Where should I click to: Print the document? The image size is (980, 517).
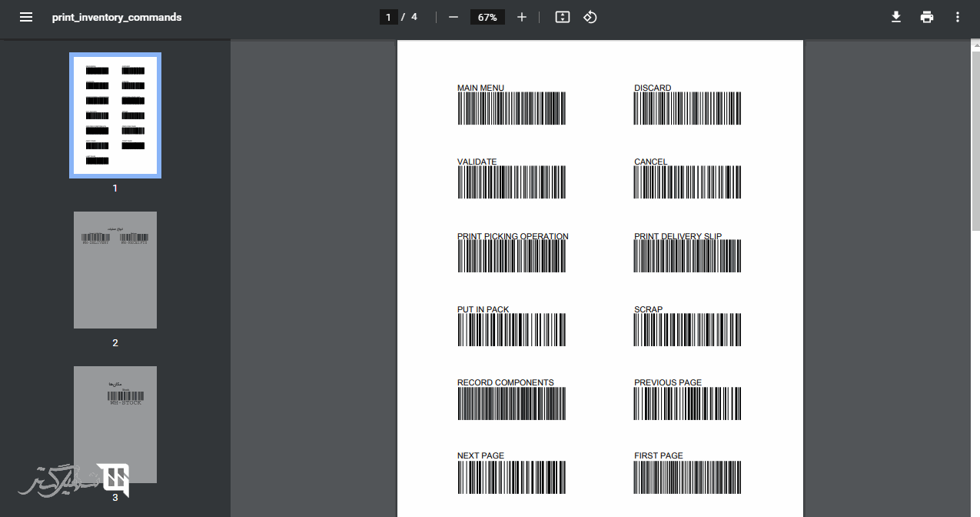pos(927,17)
